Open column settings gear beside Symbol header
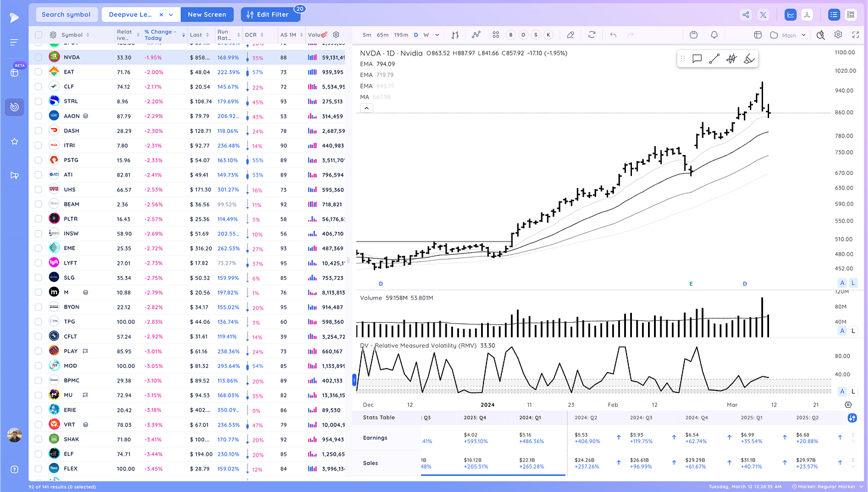 pyautogui.click(x=53, y=35)
